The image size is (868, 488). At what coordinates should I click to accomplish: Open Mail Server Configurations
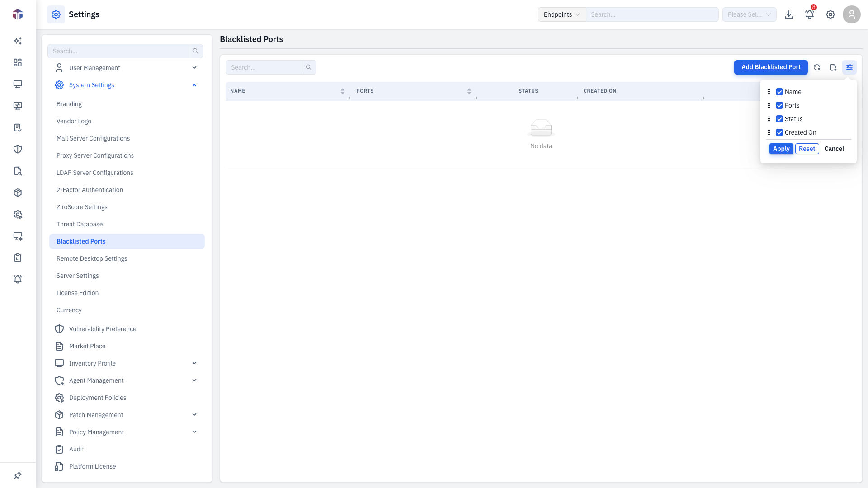coord(93,138)
